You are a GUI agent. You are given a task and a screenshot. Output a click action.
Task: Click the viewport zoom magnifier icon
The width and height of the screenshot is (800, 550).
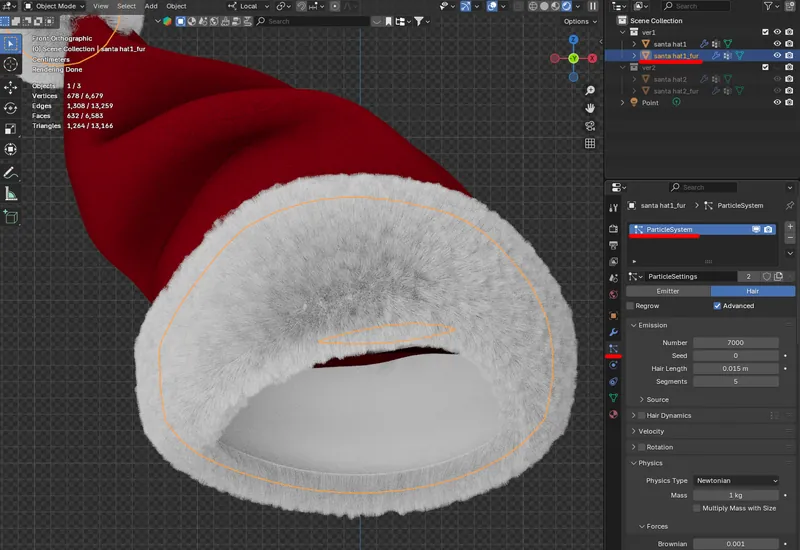590,90
